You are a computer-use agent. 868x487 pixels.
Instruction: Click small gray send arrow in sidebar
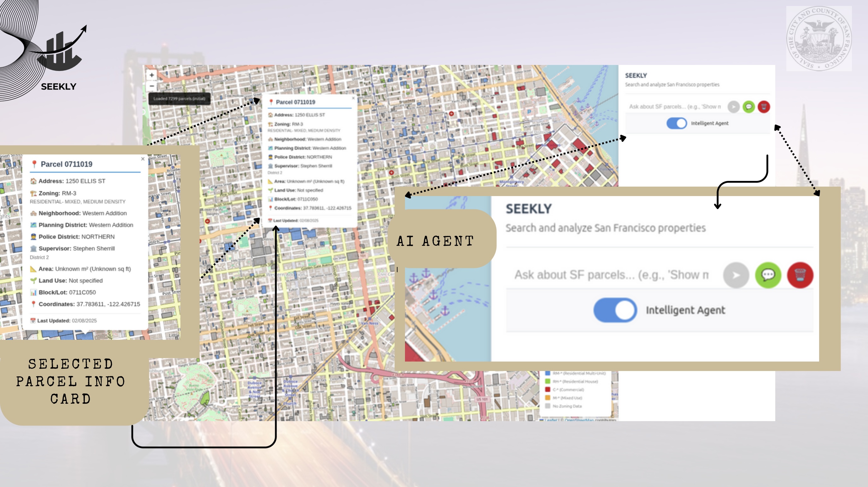733,107
